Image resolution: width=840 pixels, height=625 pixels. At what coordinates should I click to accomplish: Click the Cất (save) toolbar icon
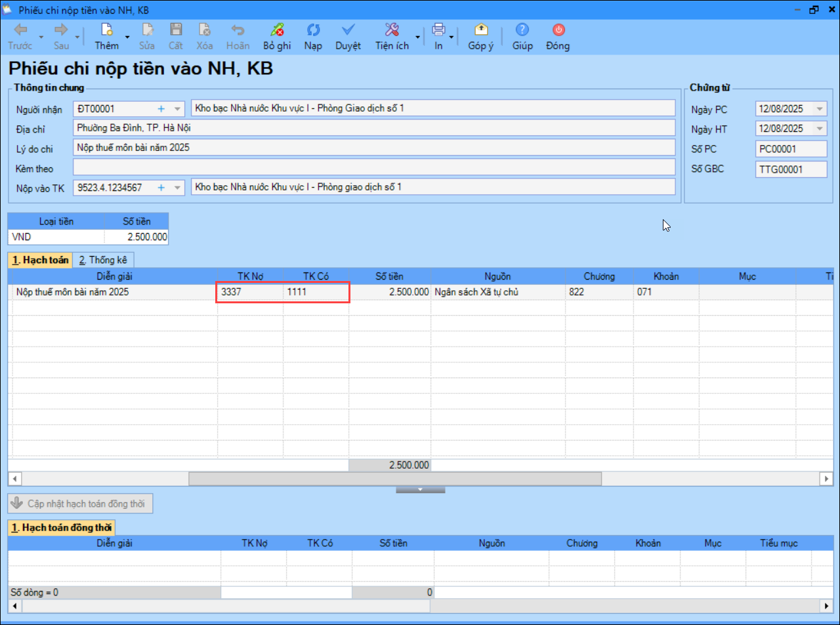pos(175,30)
